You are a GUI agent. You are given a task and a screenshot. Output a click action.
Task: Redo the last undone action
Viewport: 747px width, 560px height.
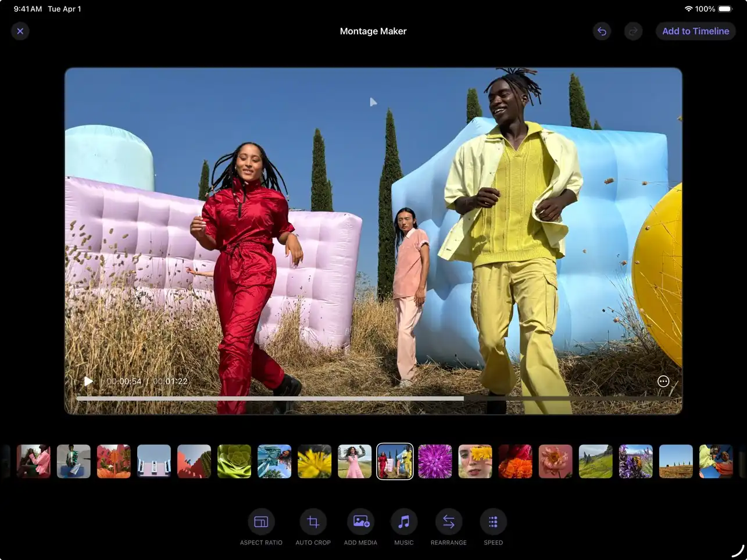click(x=633, y=31)
